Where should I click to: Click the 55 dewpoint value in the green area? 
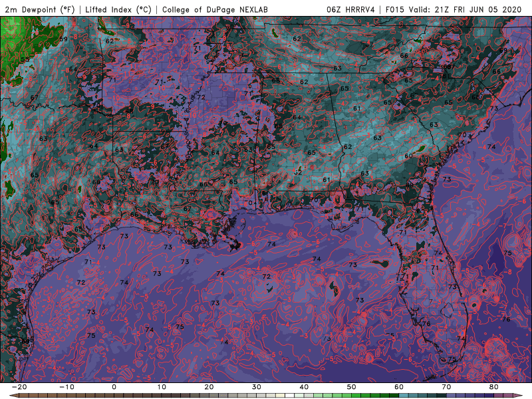click(x=25, y=60)
